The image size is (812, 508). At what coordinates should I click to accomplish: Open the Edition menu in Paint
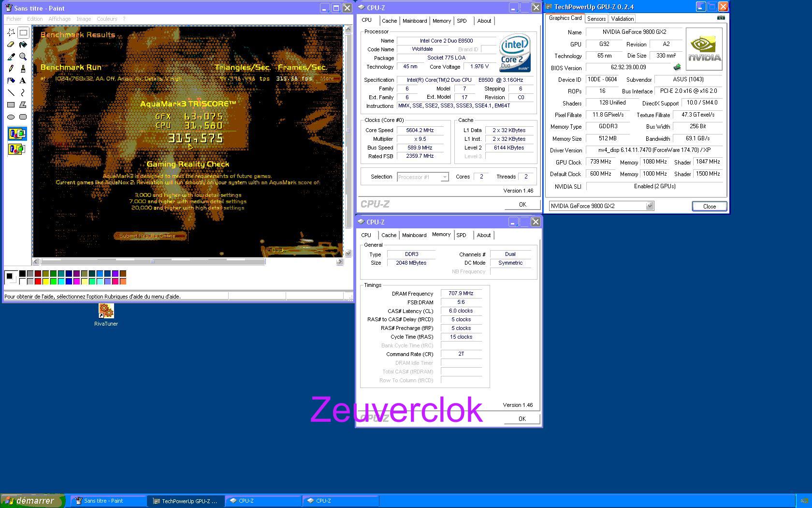point(35,19)
